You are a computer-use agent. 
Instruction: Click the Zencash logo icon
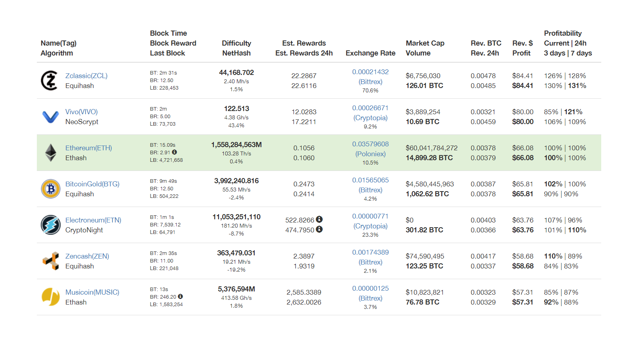pos(51,261)
